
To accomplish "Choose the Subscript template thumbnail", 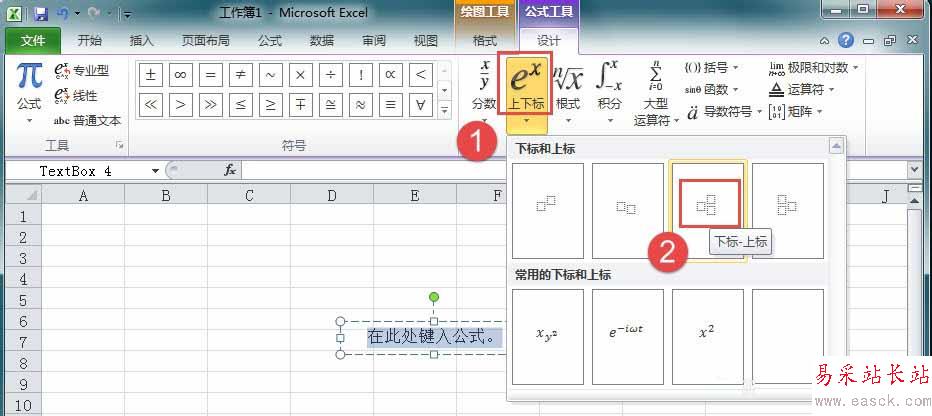I will tap(627, 210).
